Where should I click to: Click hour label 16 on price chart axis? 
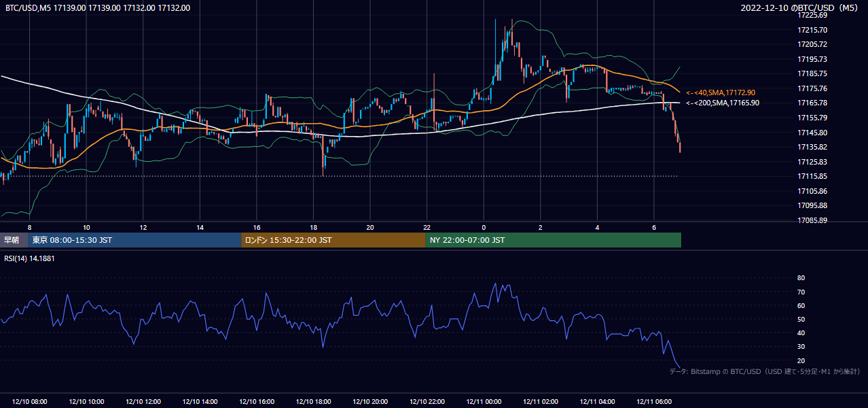coord(257,226)
